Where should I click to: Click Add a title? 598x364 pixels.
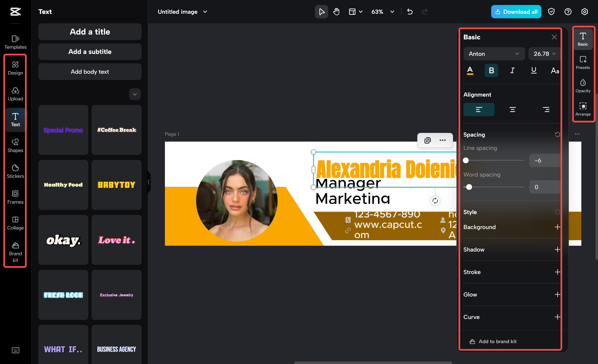[90, 31]
